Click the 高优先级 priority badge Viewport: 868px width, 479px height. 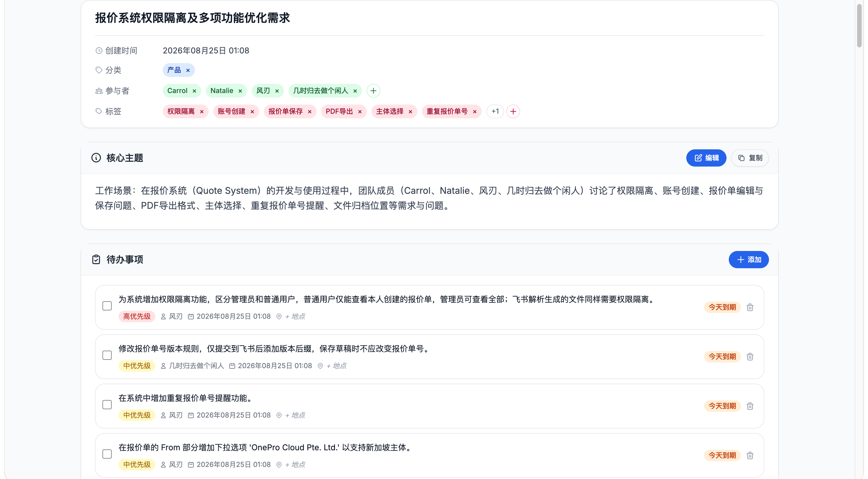(137, 316)
